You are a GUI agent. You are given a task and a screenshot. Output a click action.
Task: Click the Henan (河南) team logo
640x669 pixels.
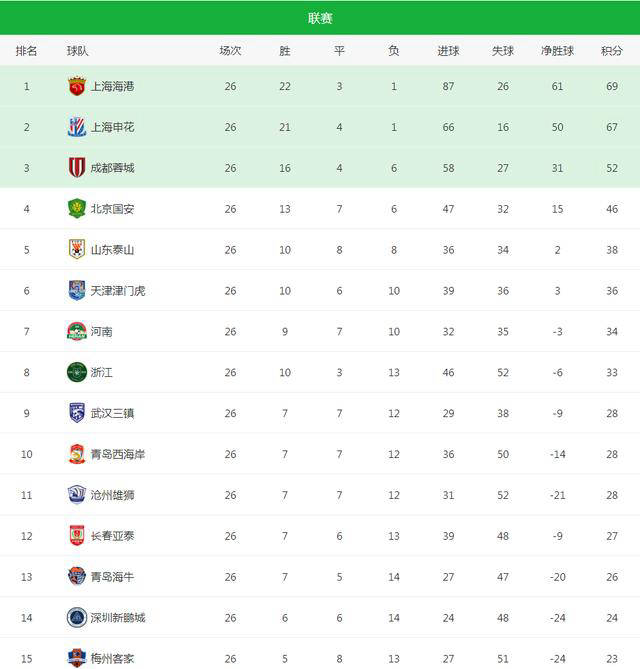coord(77,332)
